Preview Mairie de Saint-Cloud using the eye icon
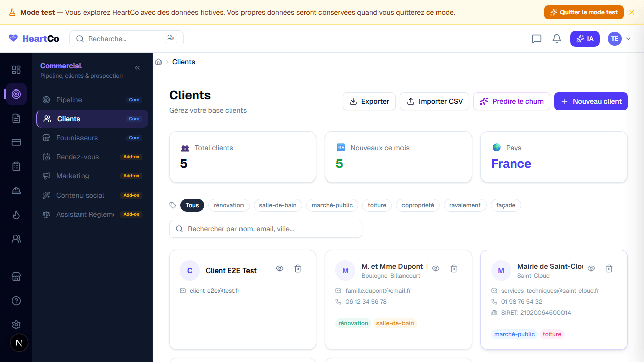 tap(591, 268)
